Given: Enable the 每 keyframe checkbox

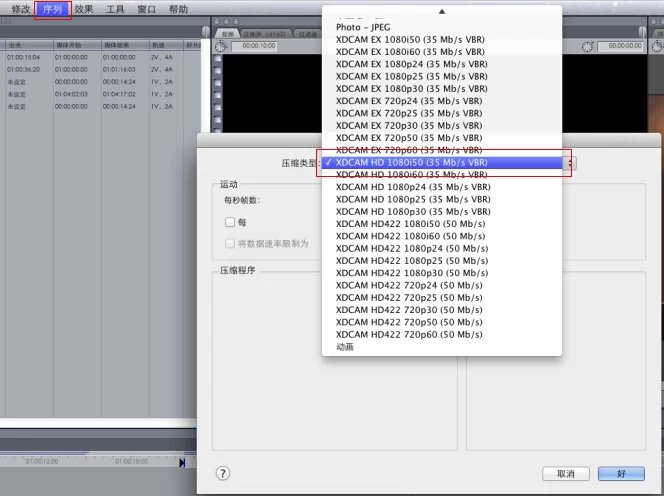Looking at the screenshot, I should click(x=230, y=222).
